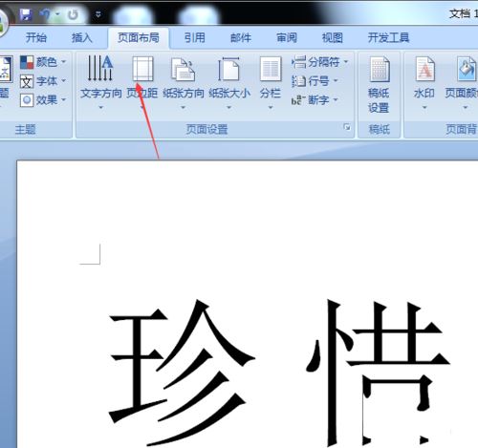This screenshot has height=448, width=478.
Task: Open the 引用 tab
Action: (194, 38)
